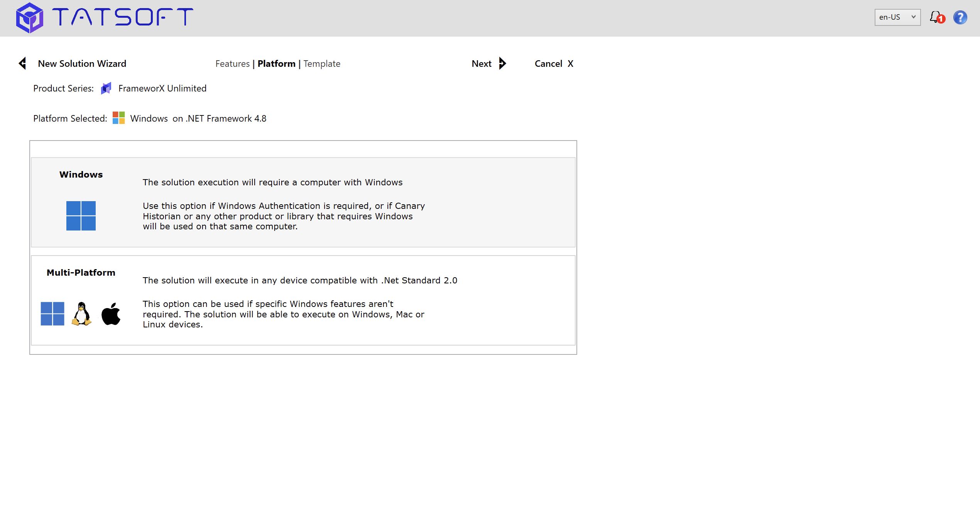Screen dimensions: 980x522
Task: Click the 'Use this option if Windows Authentication' paragraph
Action: (x=284, y=216)
